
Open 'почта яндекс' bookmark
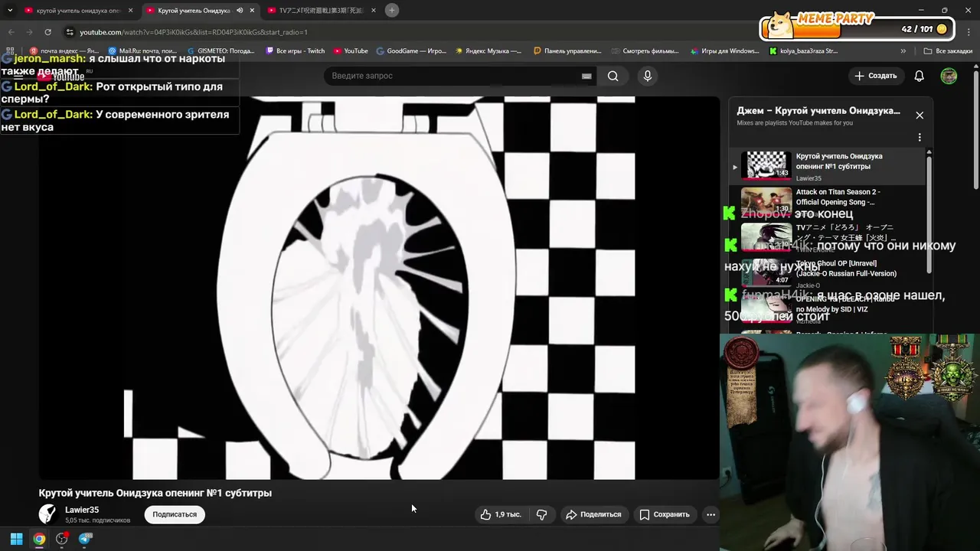64,51
